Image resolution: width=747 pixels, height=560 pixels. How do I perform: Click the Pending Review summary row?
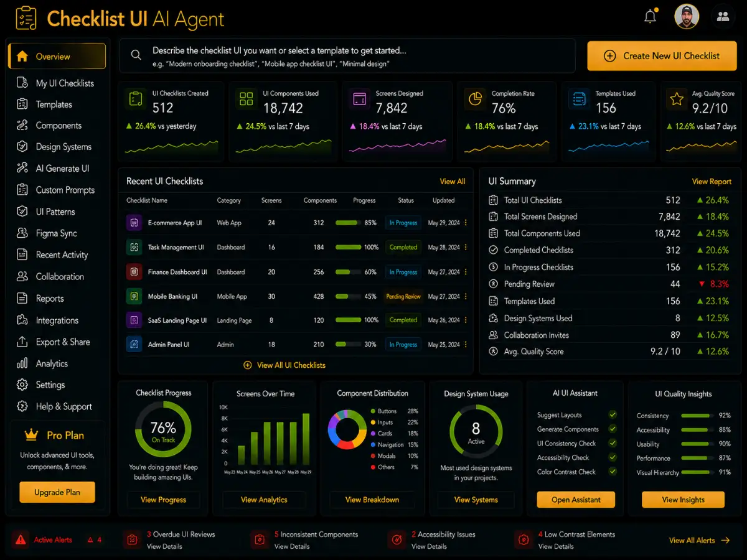click(x=609, y=284)
